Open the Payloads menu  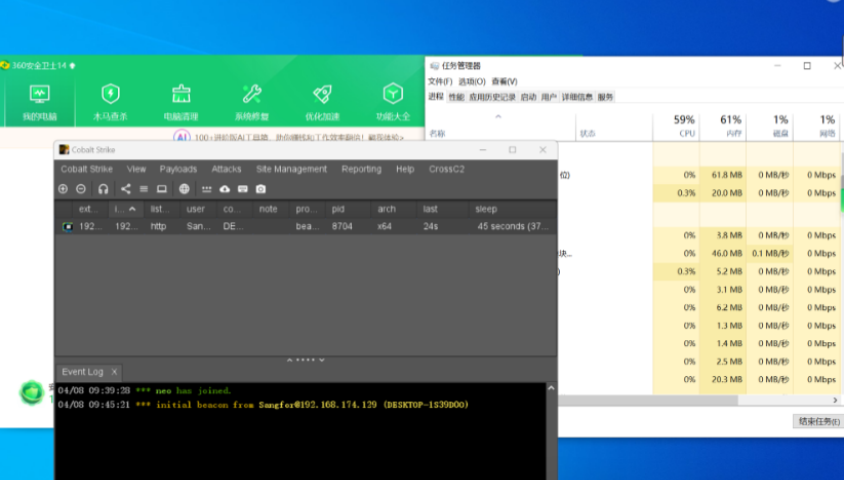pos(178,169)
